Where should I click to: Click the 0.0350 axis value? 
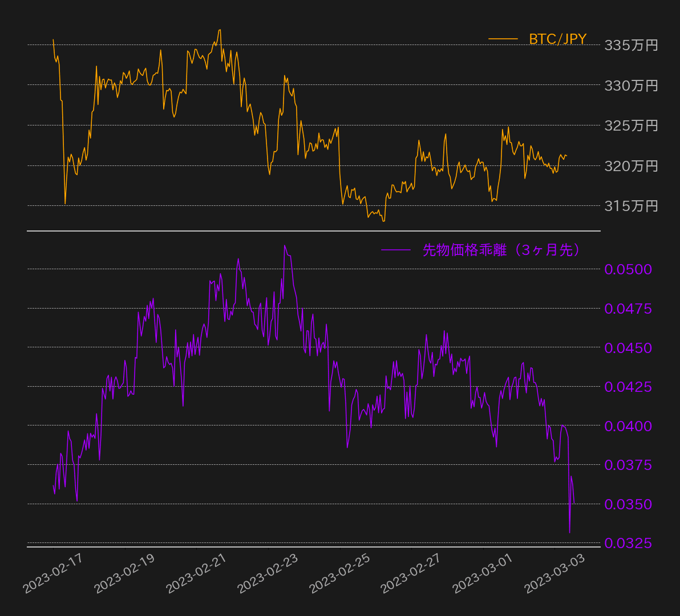(628, 504)
